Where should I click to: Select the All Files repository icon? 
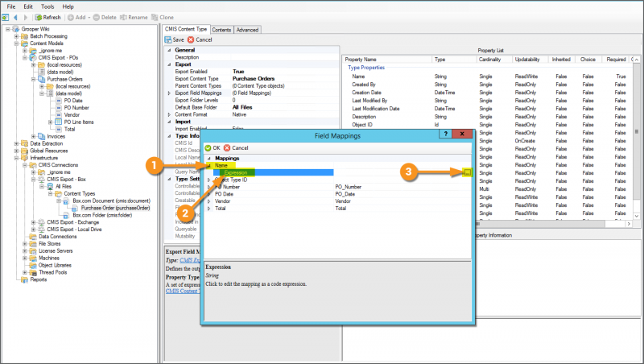(50, 187)
